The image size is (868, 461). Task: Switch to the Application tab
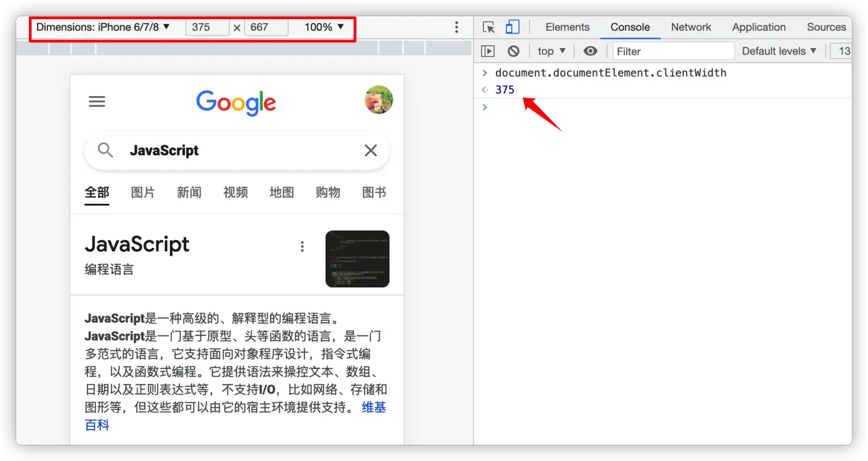pyautogui.click(x=759, y=27)
